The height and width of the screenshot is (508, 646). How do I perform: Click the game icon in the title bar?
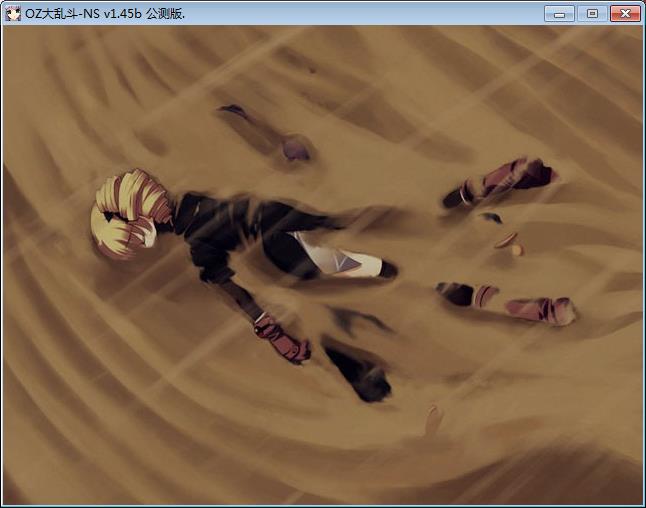[x=13, y=14]
